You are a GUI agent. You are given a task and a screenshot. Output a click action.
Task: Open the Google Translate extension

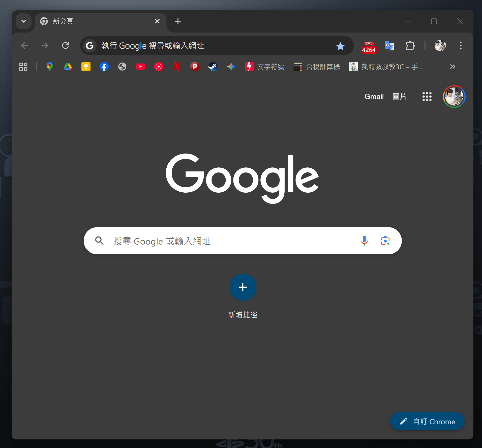[389, 46]
